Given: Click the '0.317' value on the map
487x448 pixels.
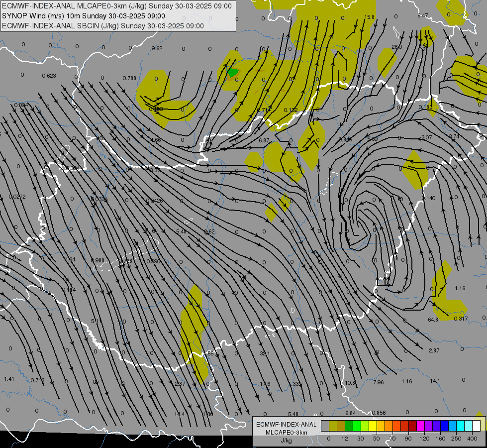Looking at the screenshot, I should [461, 319].
